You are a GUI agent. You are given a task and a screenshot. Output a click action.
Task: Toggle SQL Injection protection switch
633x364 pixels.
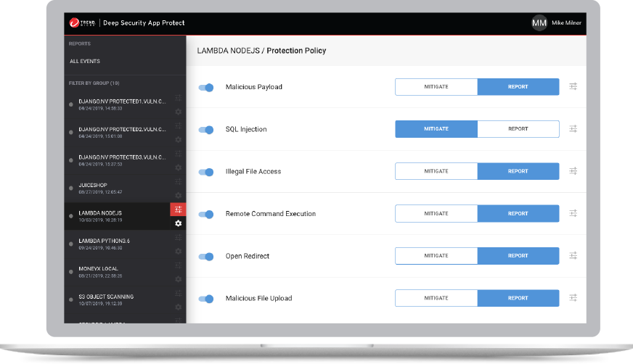coord(206,130)
